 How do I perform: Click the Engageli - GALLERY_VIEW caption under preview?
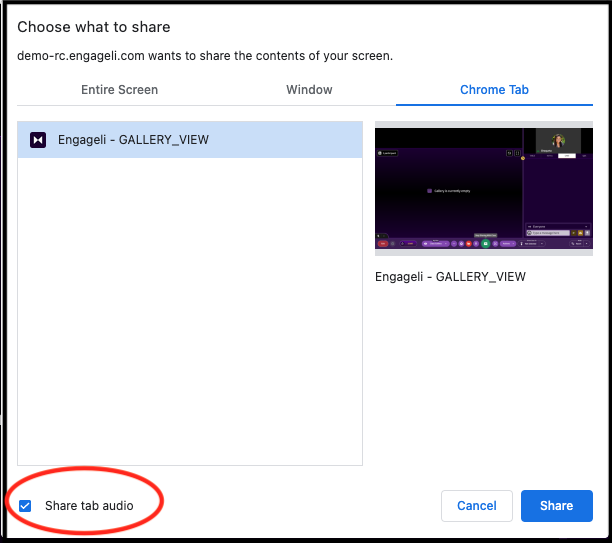coord(450,277)
